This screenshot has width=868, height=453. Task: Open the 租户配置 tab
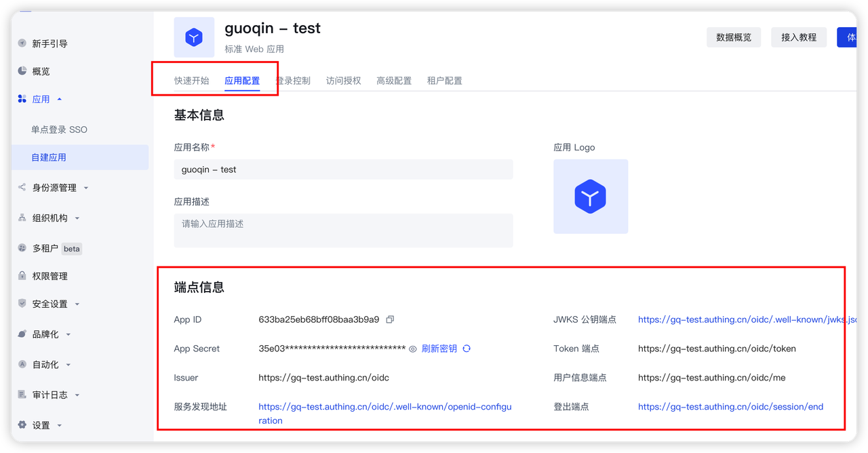point(444,80)
